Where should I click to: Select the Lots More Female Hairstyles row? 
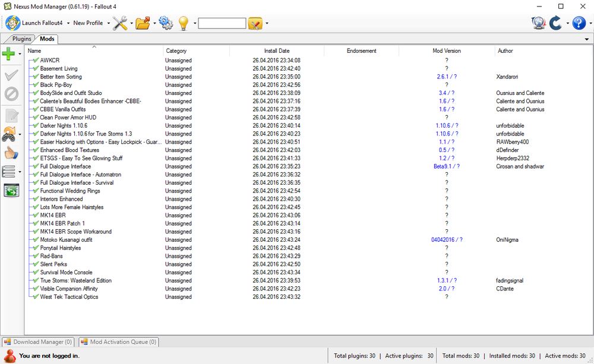click(x=309, y=207)
